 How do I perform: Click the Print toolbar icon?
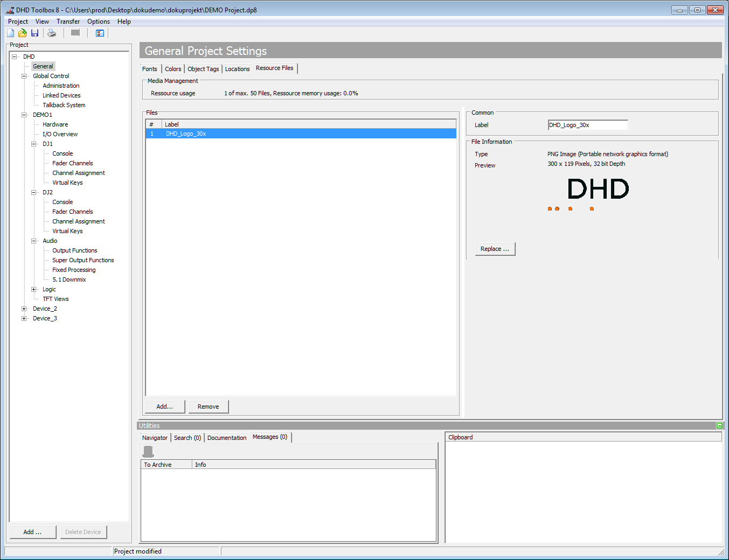(x=52, y=33)
